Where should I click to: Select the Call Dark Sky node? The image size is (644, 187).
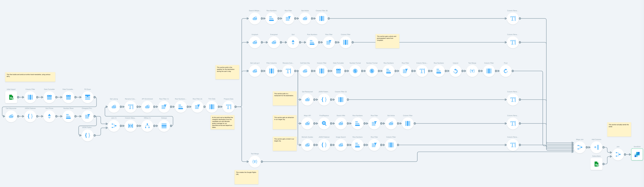point(305,71)
